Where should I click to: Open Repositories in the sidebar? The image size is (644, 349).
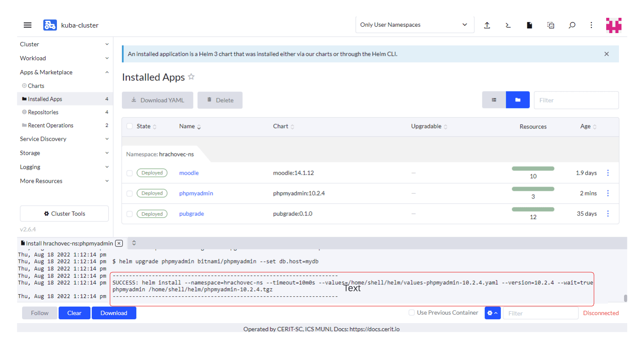click(43, 112)
